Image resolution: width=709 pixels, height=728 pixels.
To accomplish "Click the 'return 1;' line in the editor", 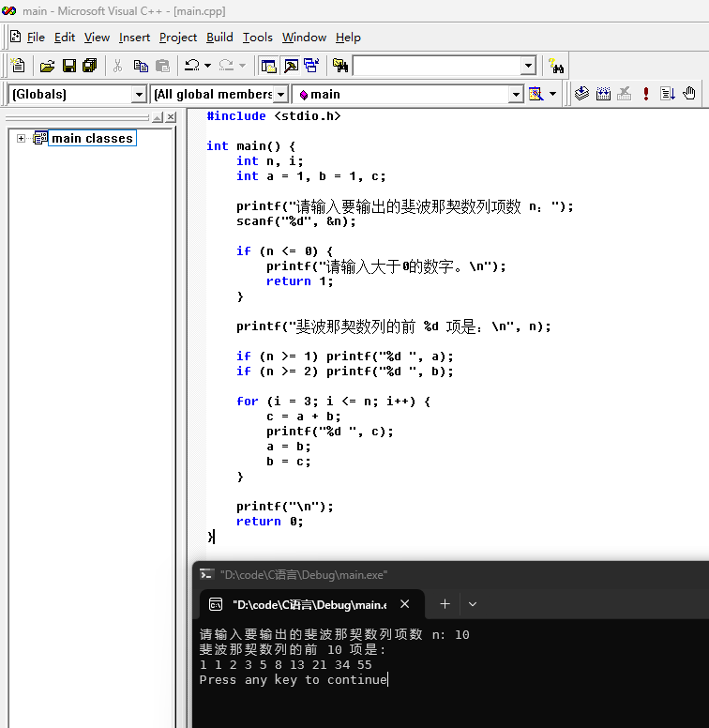I will (x=299, y=281).
